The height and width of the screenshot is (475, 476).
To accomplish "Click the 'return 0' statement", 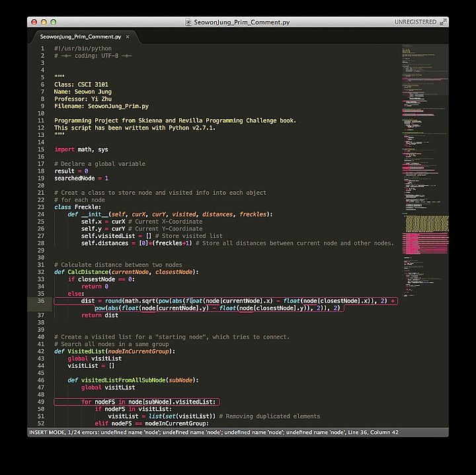I will tap(95, 286).
